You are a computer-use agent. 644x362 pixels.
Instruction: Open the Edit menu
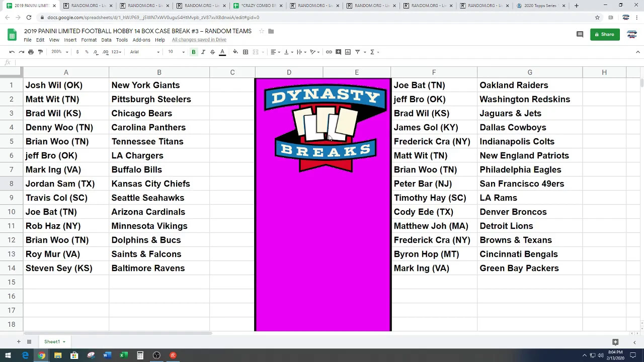click(40, 40)
